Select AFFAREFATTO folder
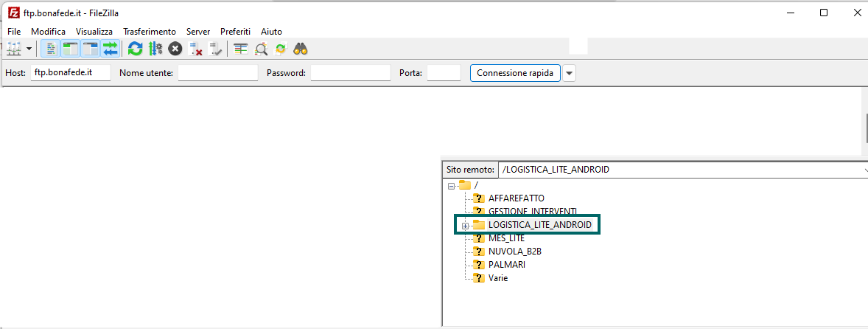868x329 pixels. [x=517, y=198]
